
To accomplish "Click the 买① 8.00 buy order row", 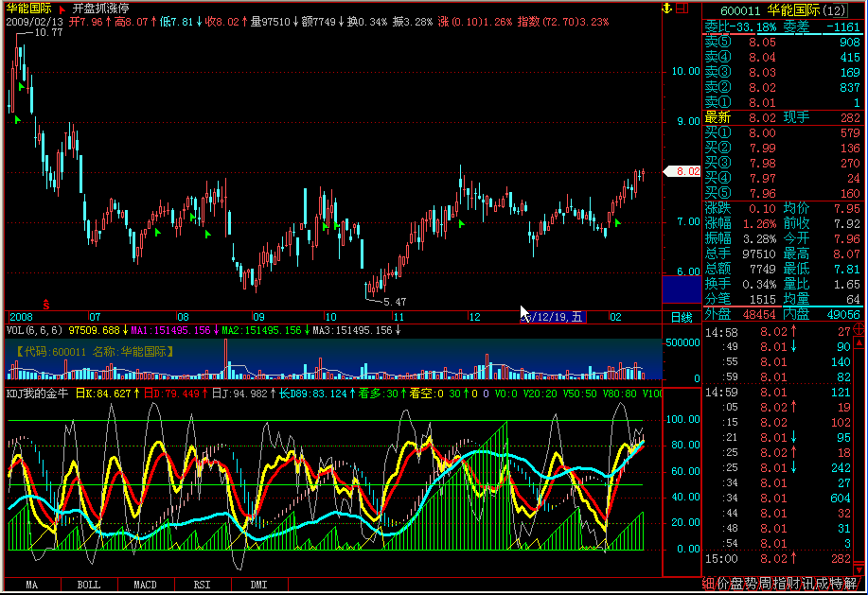I will click(x=782, y=133).
